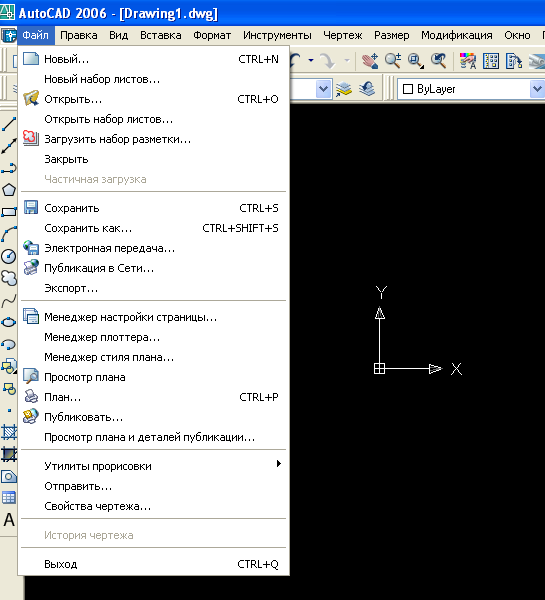Choose Открыть… menu entry
This screenshot has height=600, width=545.
point(153,99)
